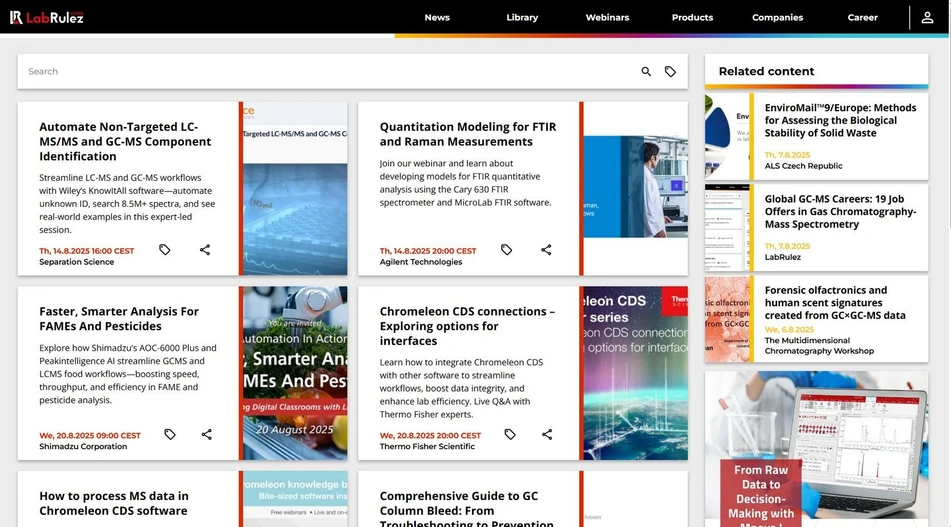The image size is (951, 527).
Task: Click Agilent Technologies organizer name
Action: [421, 262]
